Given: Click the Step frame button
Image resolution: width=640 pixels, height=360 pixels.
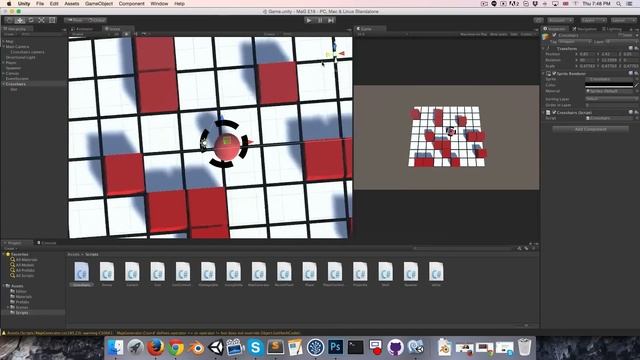Looking at the screenshot, I should [x=331, y=20].
